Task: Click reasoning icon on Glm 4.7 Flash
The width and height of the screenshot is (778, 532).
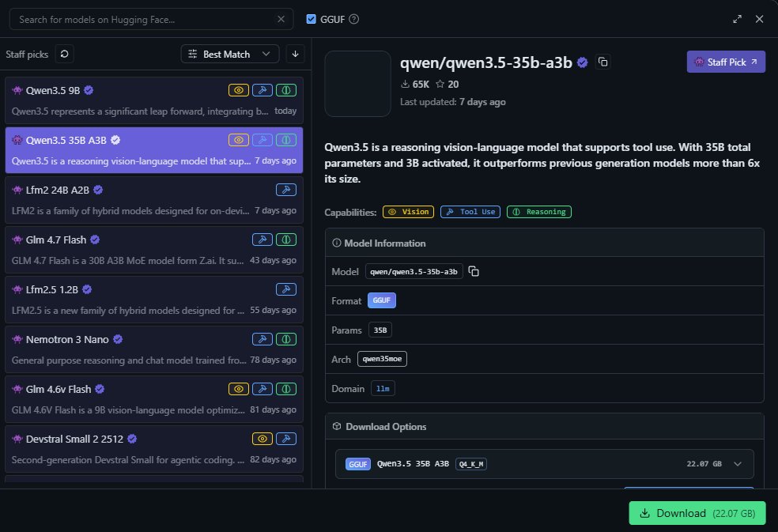Action: pyautogui.click(x=286, y=240)
